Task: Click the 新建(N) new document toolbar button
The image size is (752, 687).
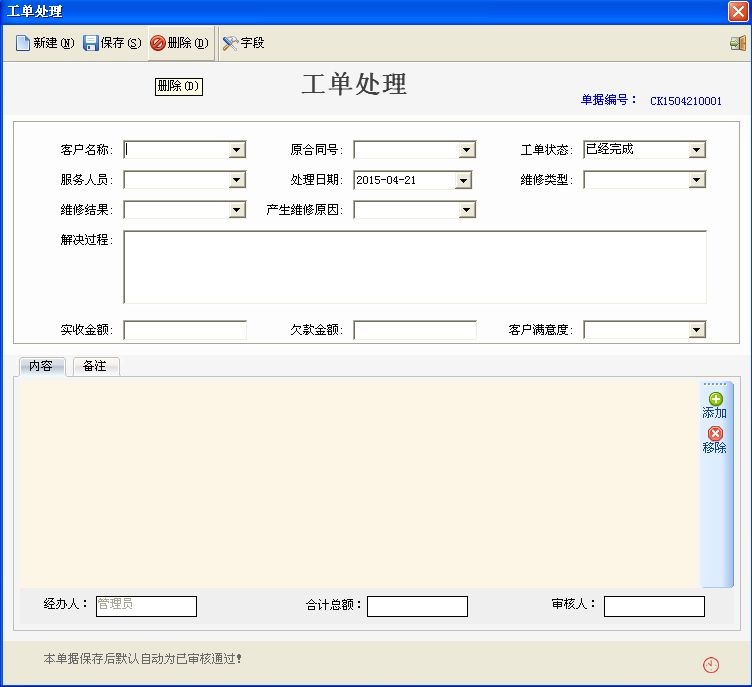Action: [45, 43]
